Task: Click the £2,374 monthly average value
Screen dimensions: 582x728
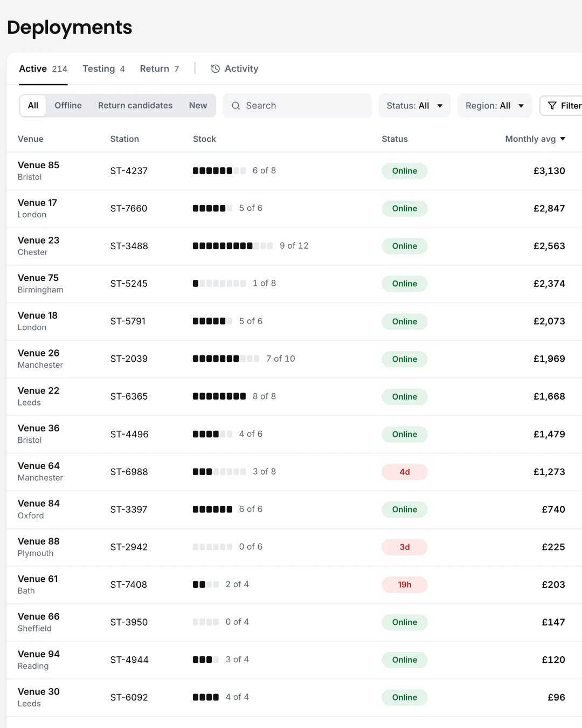Action: (x=549, y=284)
